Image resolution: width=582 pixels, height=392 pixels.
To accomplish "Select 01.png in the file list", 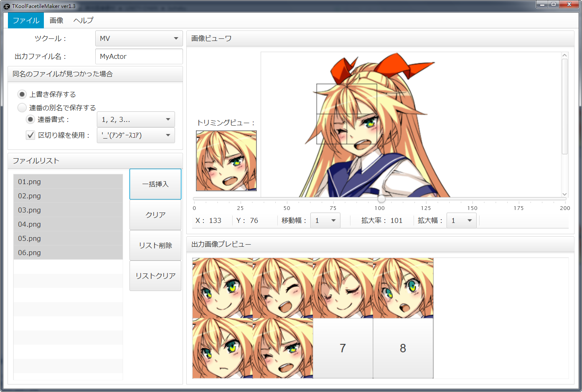I will 68,182.
